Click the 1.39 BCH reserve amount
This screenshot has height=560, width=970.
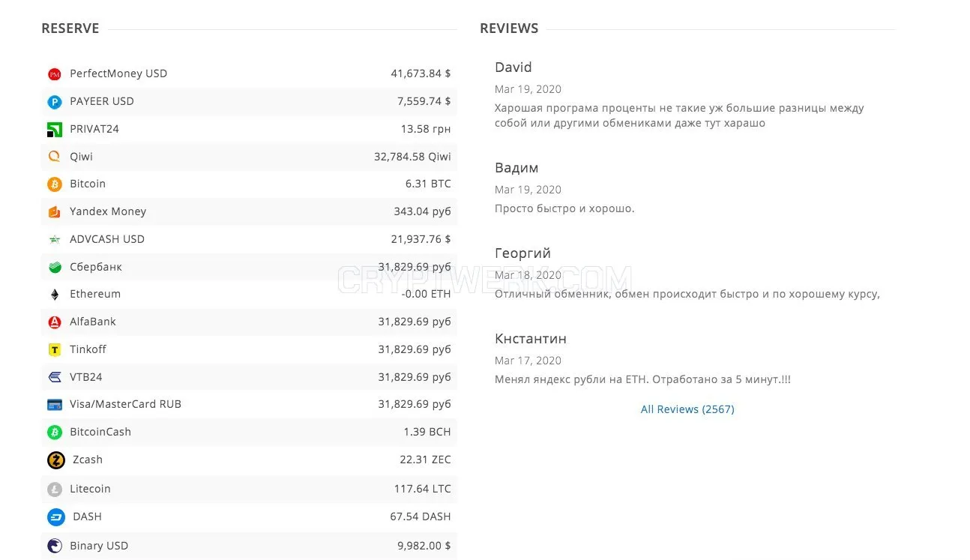427,432
